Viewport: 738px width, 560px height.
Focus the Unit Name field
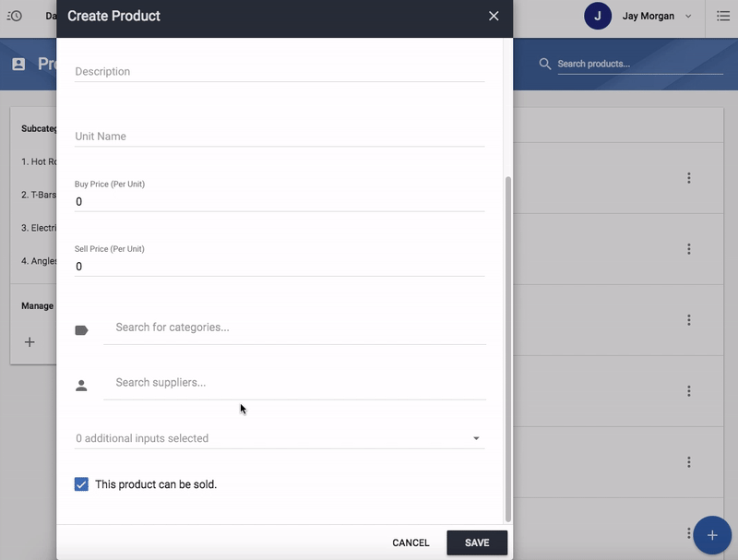tap(279, 137)
